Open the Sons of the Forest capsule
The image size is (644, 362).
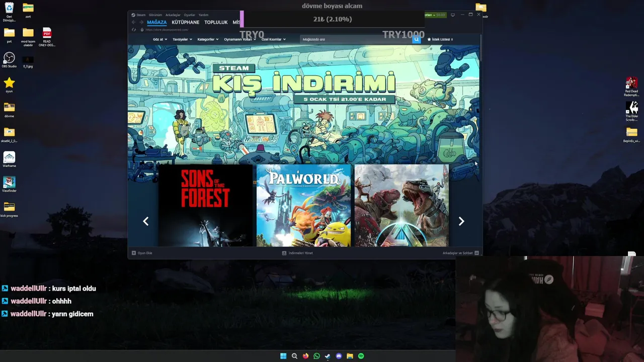pyautogui.click(x=205, y=206)
